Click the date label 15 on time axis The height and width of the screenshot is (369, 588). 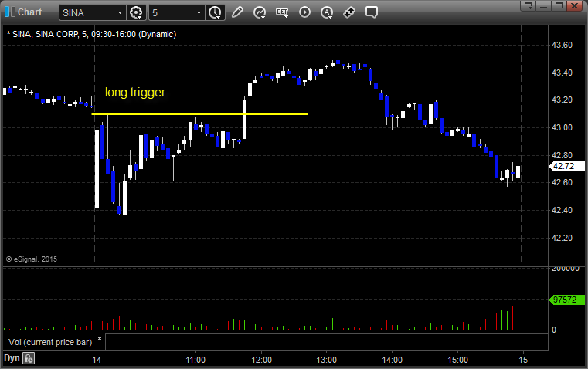[x=523, y=360]
